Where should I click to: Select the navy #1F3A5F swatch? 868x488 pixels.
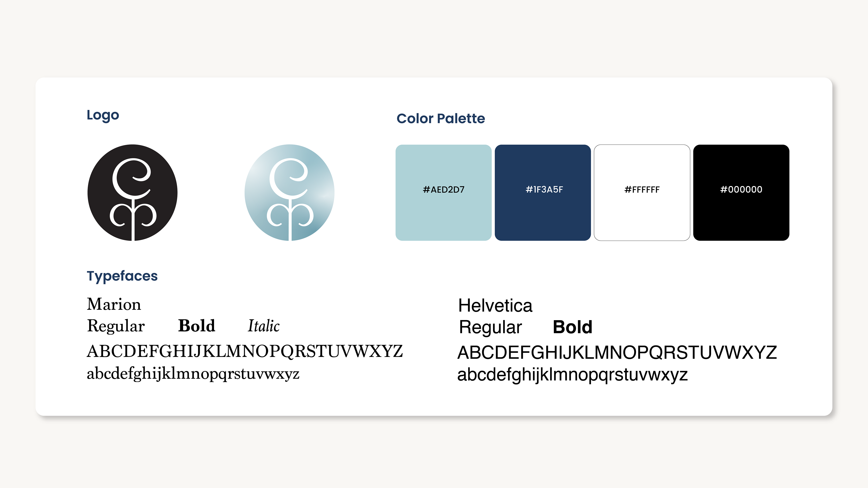click(542, 193)
